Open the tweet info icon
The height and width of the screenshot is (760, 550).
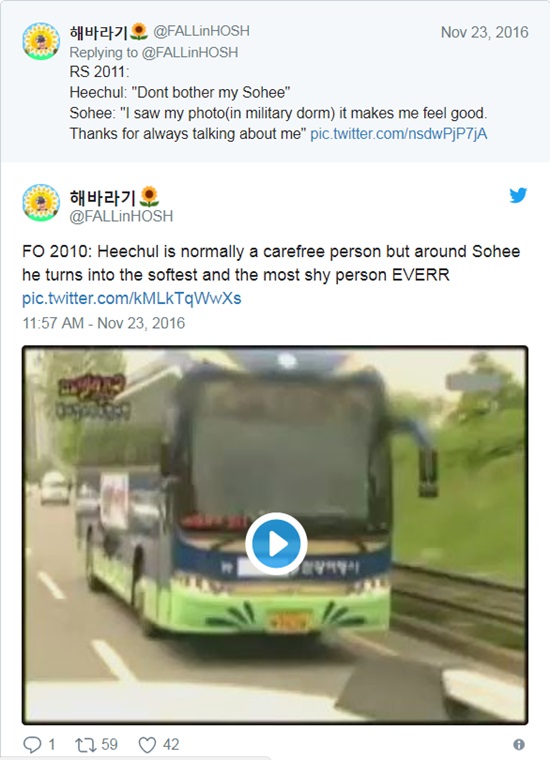519,744
